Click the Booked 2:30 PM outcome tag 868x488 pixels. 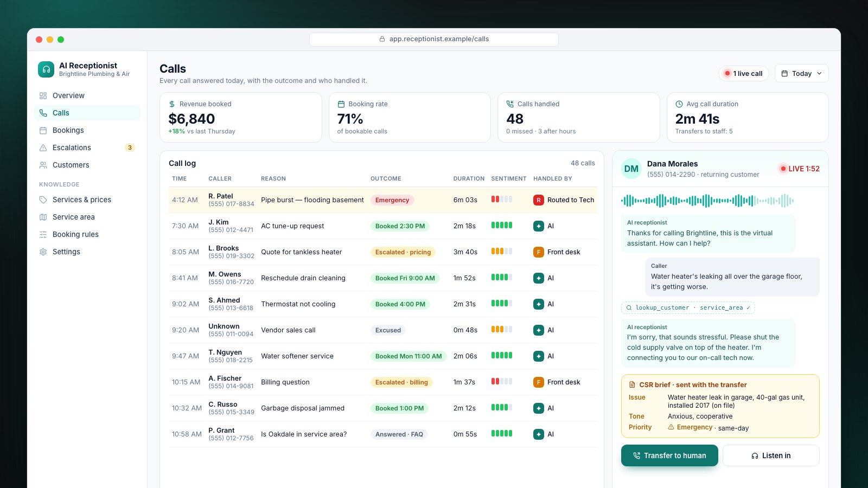[400, 226]
